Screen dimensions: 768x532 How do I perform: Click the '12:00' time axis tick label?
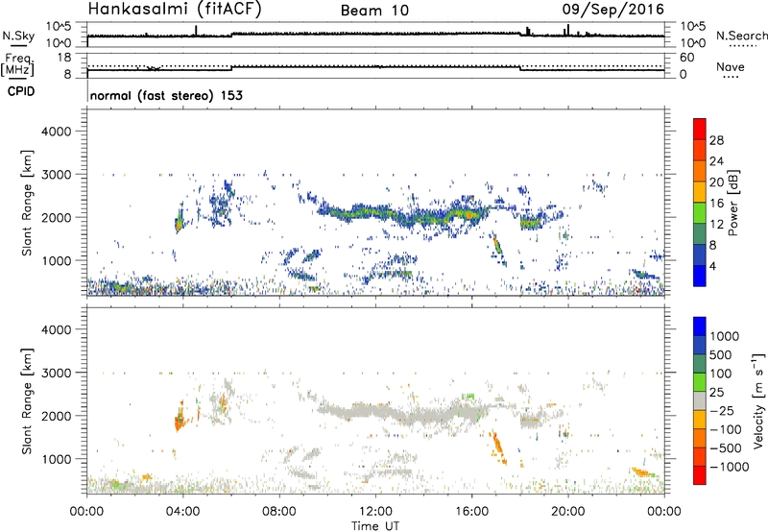tap(375, 512)
